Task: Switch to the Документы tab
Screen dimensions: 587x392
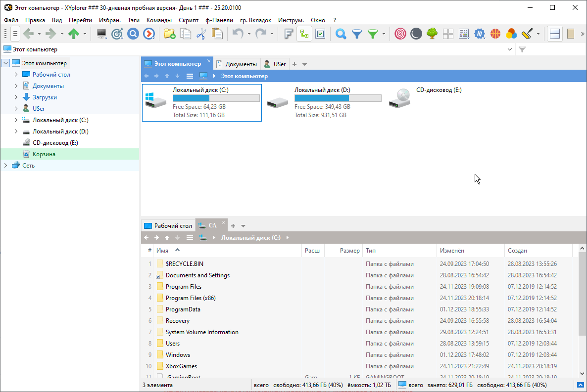Action: pyautogui.click(x=237, y=64)
